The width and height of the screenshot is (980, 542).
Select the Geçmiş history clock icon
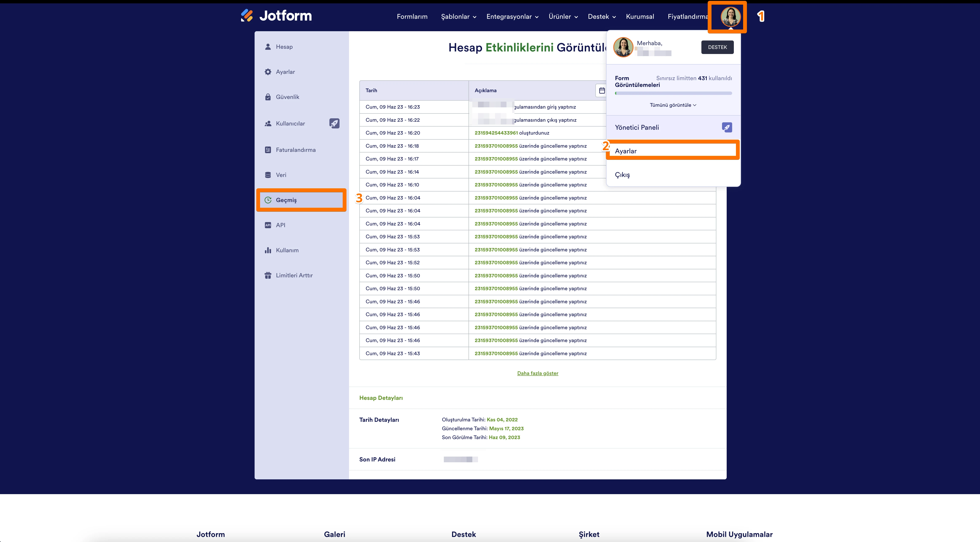pyautogui.click(x=267, y=200)
